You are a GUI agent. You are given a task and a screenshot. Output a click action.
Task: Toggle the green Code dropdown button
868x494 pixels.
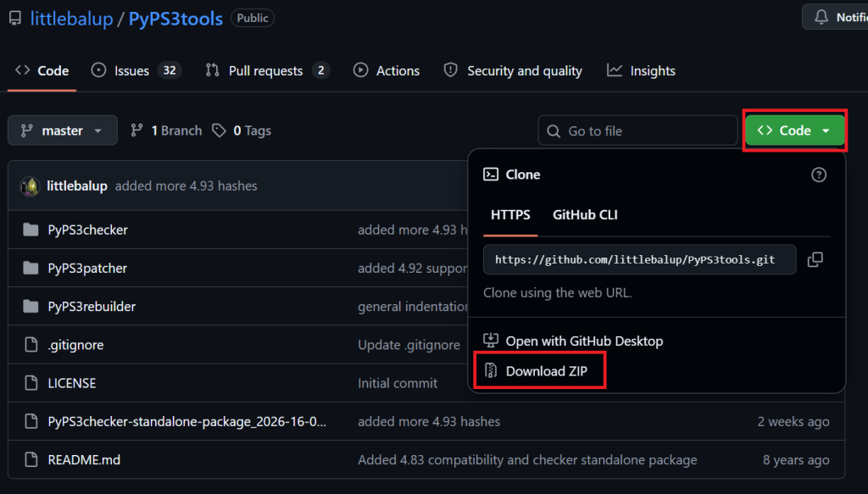[794, 130]
